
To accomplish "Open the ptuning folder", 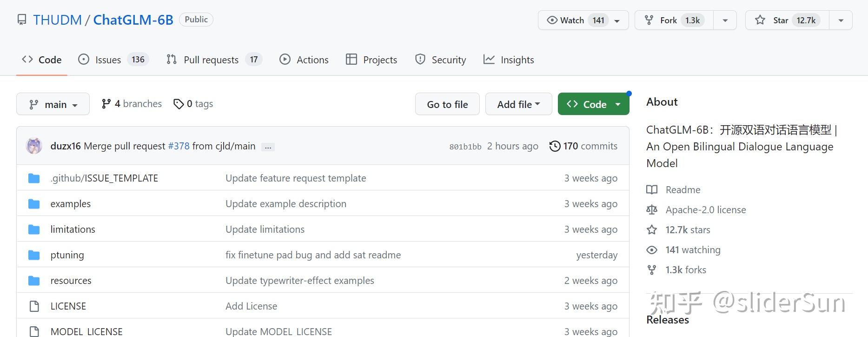I will pos(67,255).
